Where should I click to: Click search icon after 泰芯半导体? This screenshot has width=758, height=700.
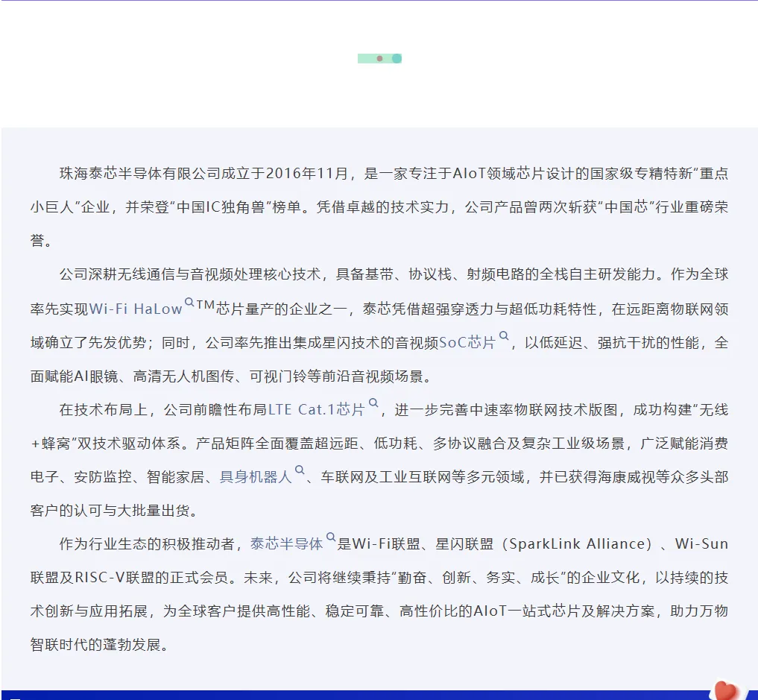point(331,537)
